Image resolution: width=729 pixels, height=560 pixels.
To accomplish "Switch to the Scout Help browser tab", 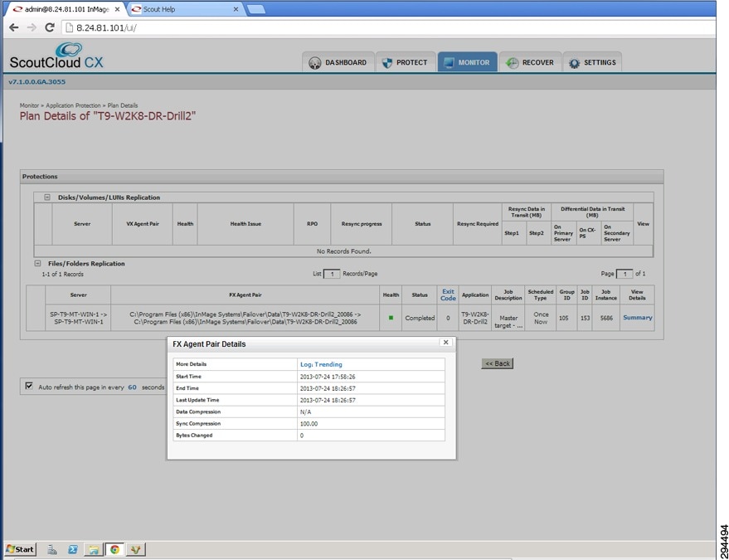I will click(x=182, y=9).
